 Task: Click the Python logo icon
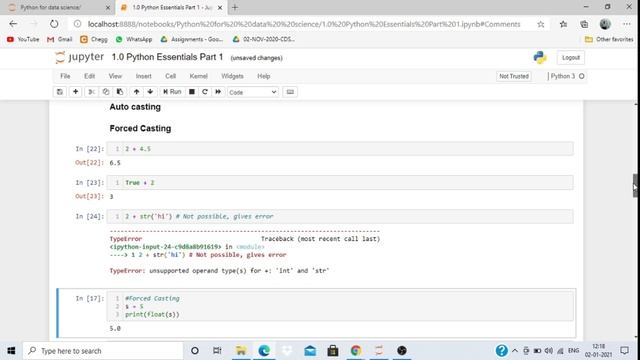[540, 58]
